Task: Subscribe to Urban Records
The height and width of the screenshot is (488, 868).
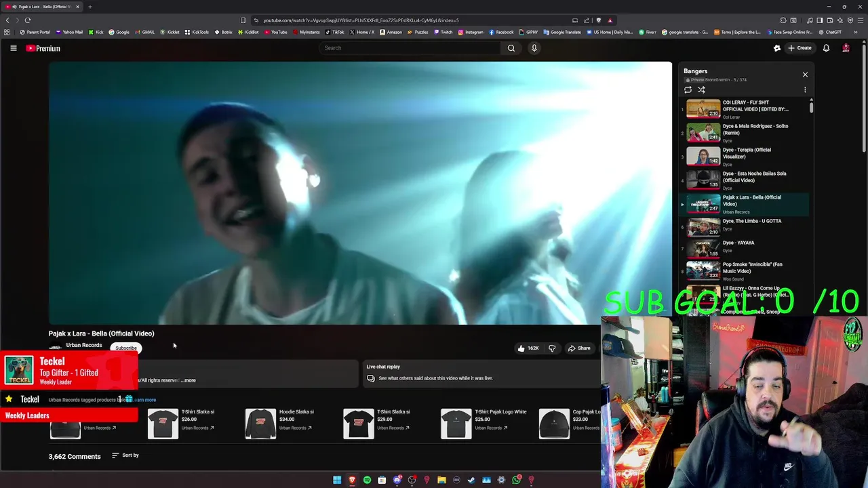Action: coord(126,348)
